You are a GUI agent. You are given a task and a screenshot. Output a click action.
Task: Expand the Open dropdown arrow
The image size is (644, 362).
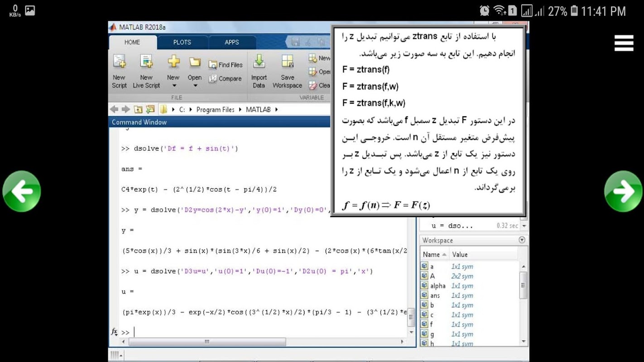pyautogui.click(x=195, y=86)
